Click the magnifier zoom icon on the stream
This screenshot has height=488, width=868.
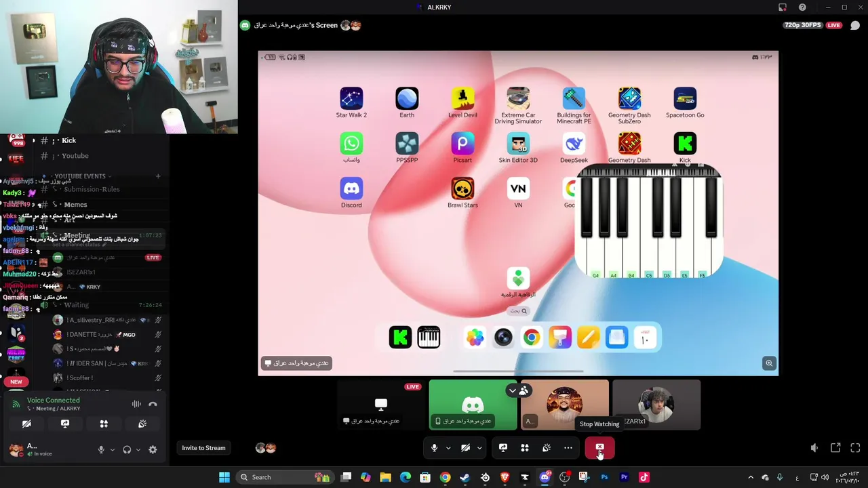coord(769,363)
